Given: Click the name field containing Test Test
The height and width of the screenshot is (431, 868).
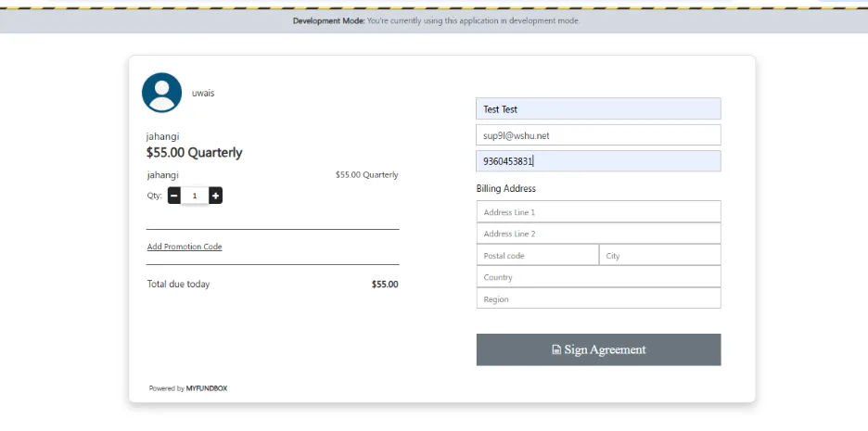Looking at the screenshot, I should pyautogui.click(x=598, y=109).
